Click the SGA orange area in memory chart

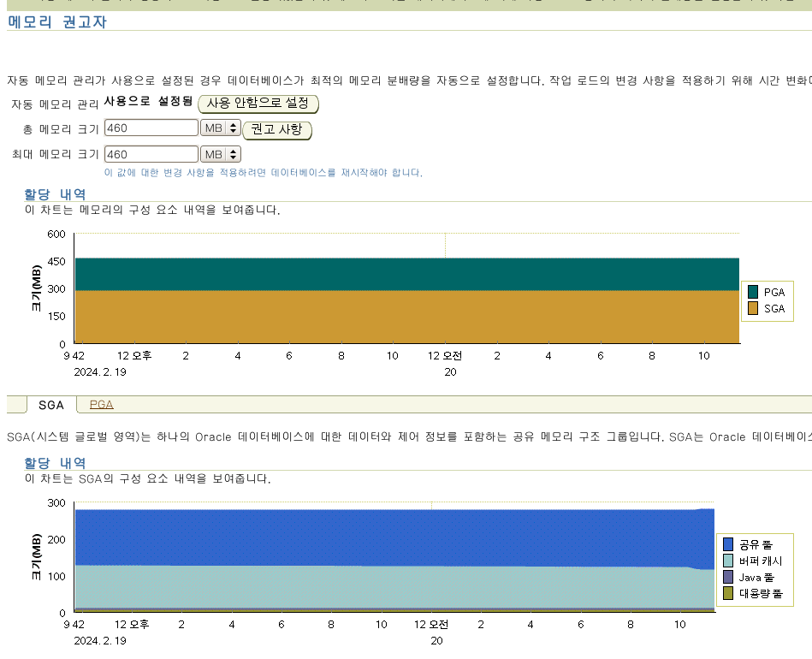point(407,317)
